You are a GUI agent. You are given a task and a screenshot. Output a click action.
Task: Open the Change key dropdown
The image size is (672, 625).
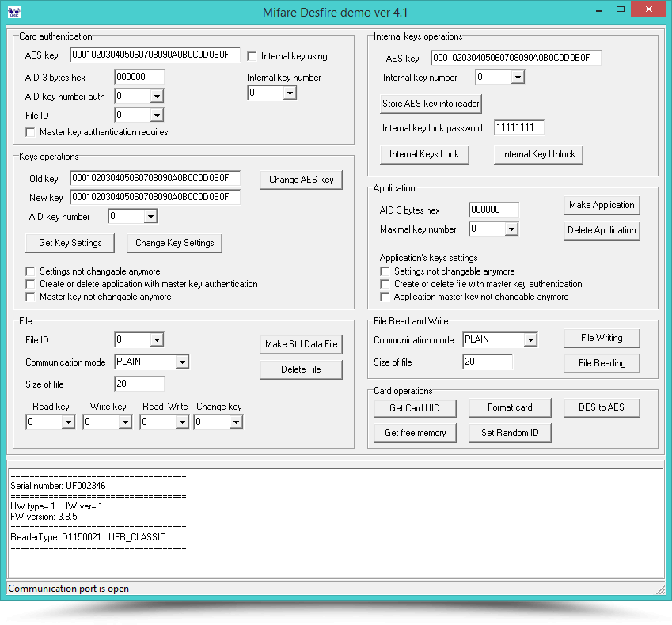(x=236, y=422)
